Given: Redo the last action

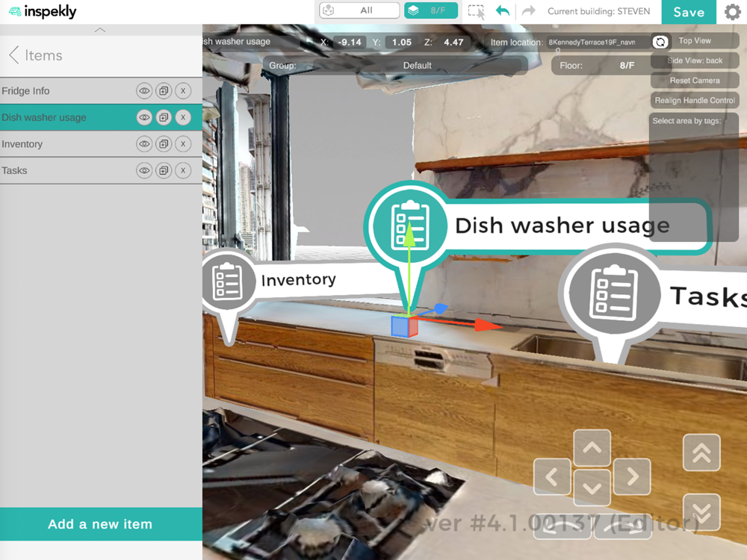Looking at the screenshot, I should (528, 11).
